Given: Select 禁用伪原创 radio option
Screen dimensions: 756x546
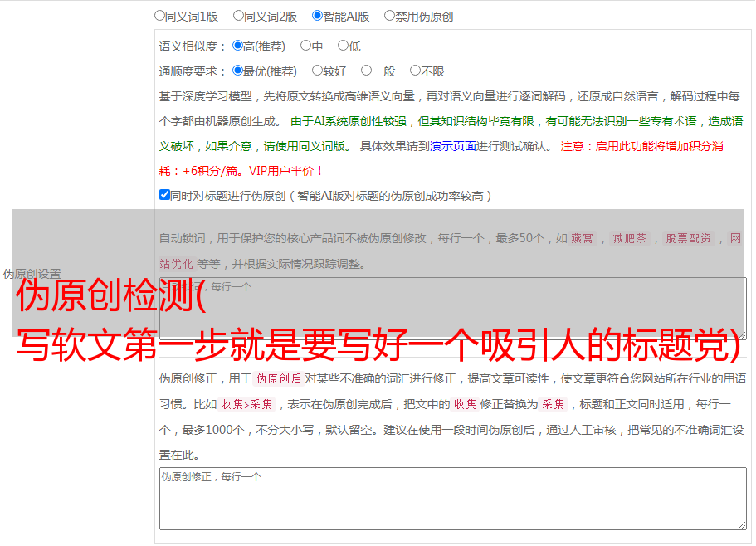Looking at the screenshot, I should point(389,16).
